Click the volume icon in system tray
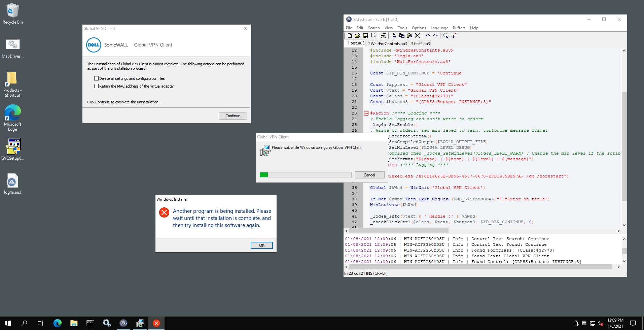 point(600,323)
